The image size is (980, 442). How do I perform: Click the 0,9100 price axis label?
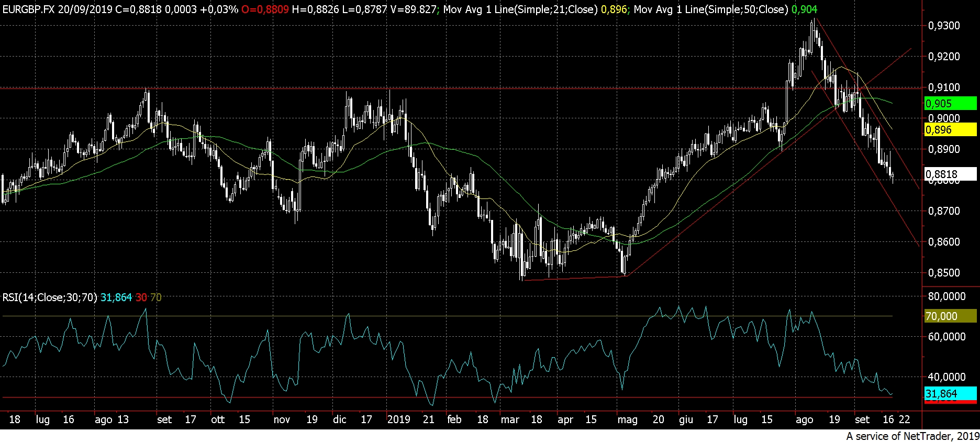coord(944,87)
